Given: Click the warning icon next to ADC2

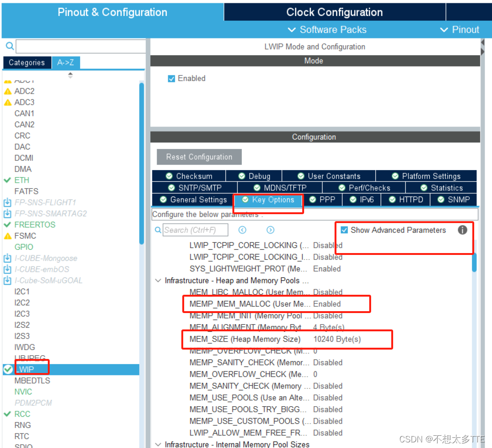Looking at the screenshot, I should click(7, 91).
